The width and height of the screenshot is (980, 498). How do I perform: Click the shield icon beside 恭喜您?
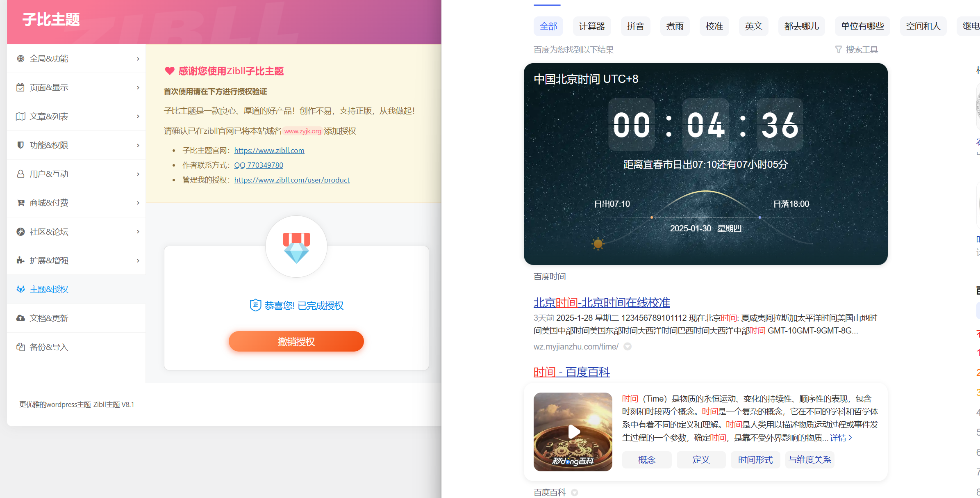point(255,305)
